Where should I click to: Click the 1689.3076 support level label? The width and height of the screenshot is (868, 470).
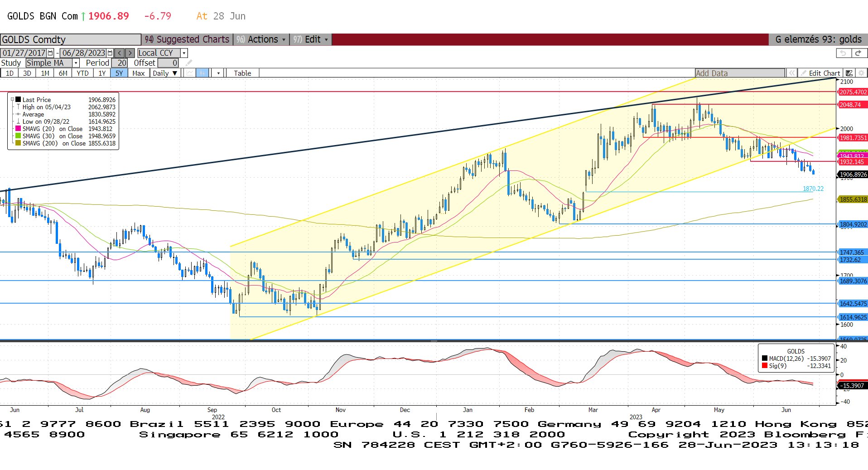point(853,281)
